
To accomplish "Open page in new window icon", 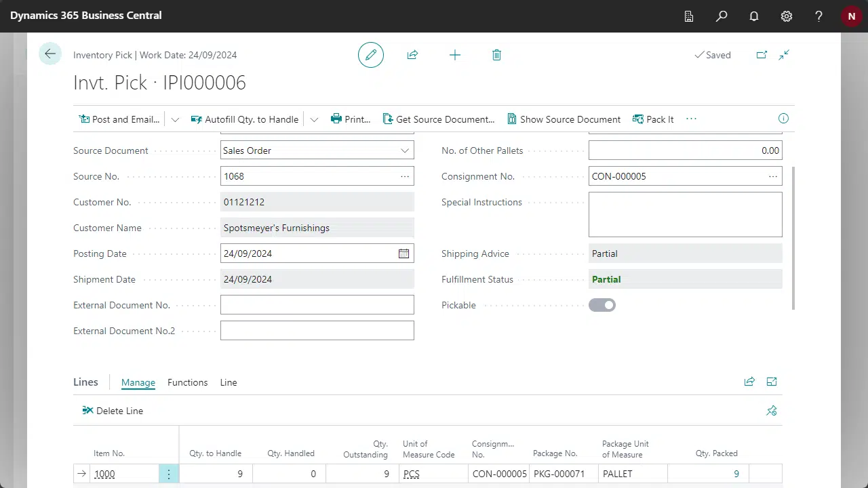I will [762, 55].
